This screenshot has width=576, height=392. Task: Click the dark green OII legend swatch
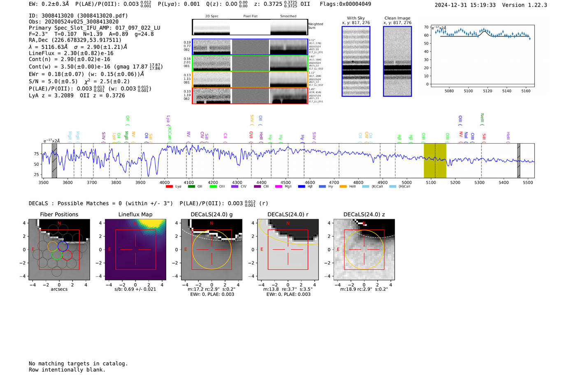[x=191, y=187]
